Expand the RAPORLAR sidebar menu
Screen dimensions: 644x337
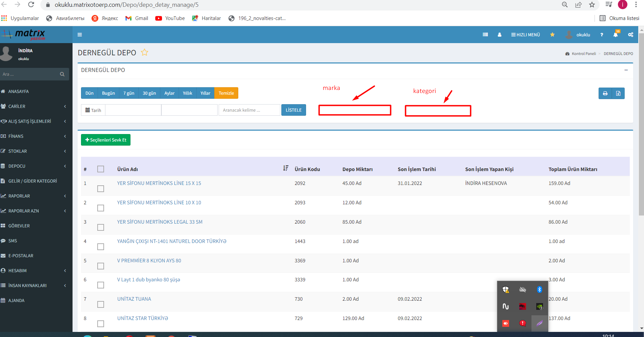tap(34, 196)
